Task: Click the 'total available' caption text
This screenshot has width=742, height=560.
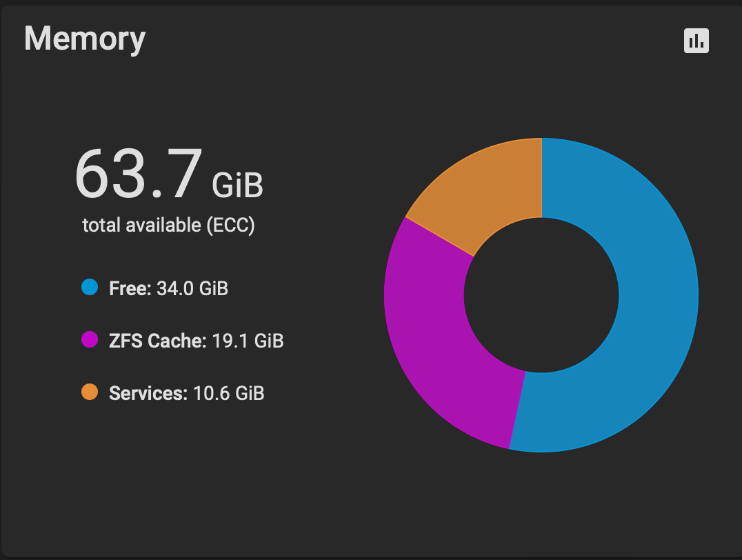Action: [x=141, y=225]
